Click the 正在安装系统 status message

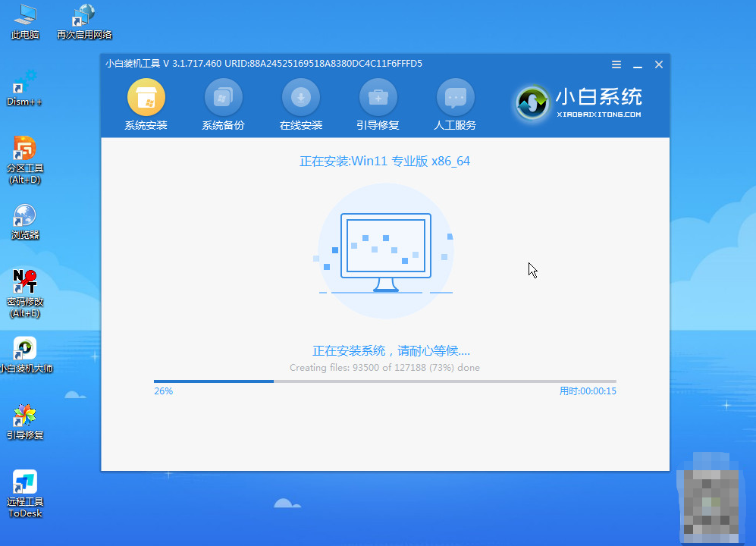coord(385,350)
